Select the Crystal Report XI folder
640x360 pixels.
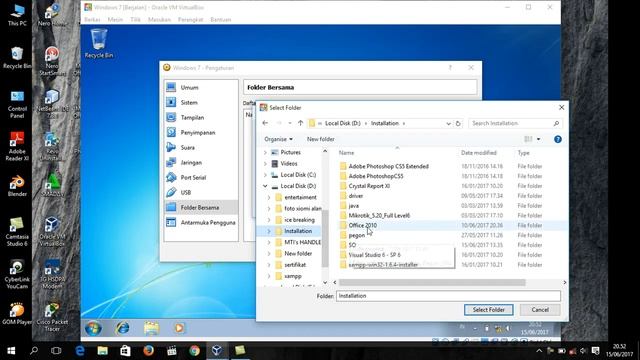pyautogui.click(x=369, y=186)
